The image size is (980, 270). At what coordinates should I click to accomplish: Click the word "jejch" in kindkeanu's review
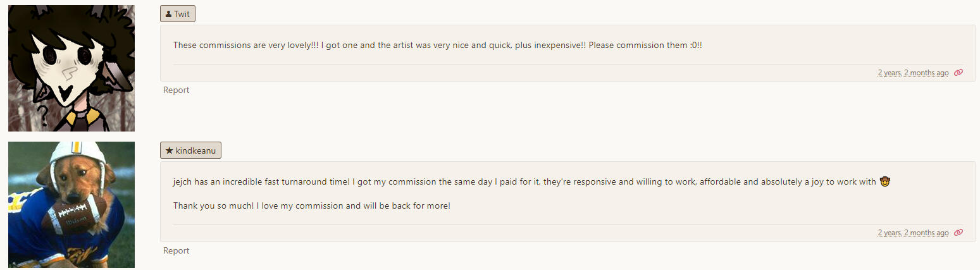(183, 182)
